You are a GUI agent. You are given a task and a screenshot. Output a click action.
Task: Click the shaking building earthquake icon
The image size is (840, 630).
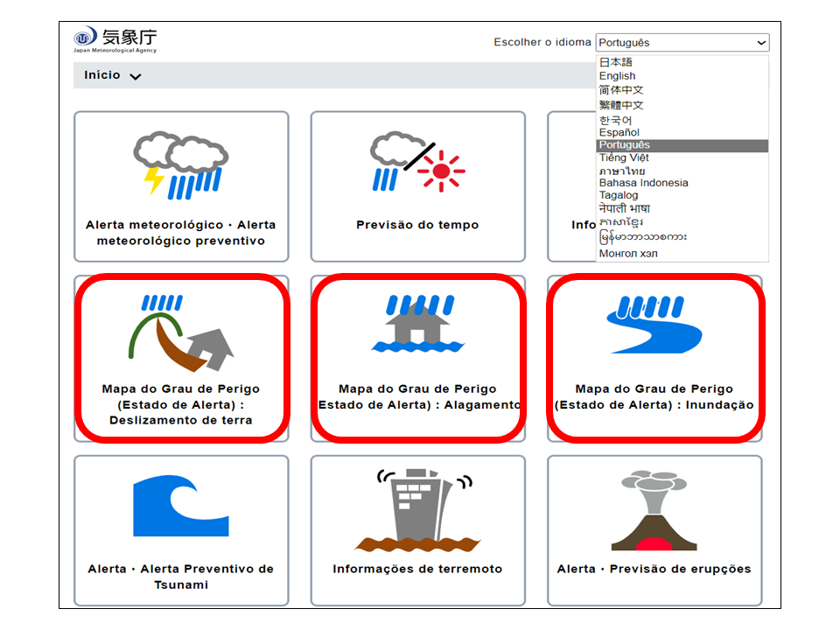(417, 508)
